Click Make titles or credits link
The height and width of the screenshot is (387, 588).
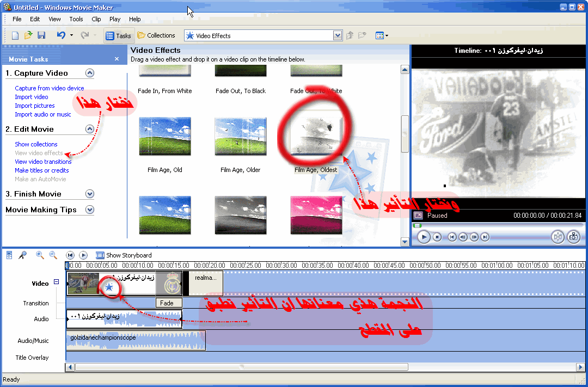coord(41,170)
